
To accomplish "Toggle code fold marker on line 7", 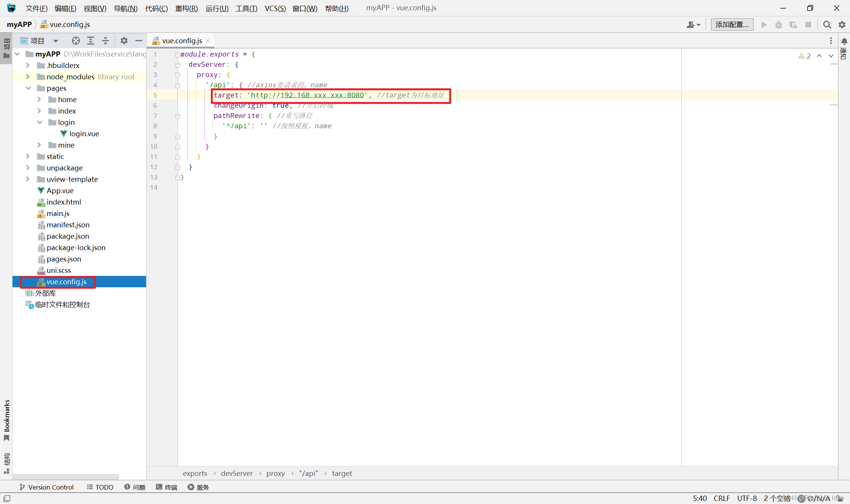I will tap(178, 116).
